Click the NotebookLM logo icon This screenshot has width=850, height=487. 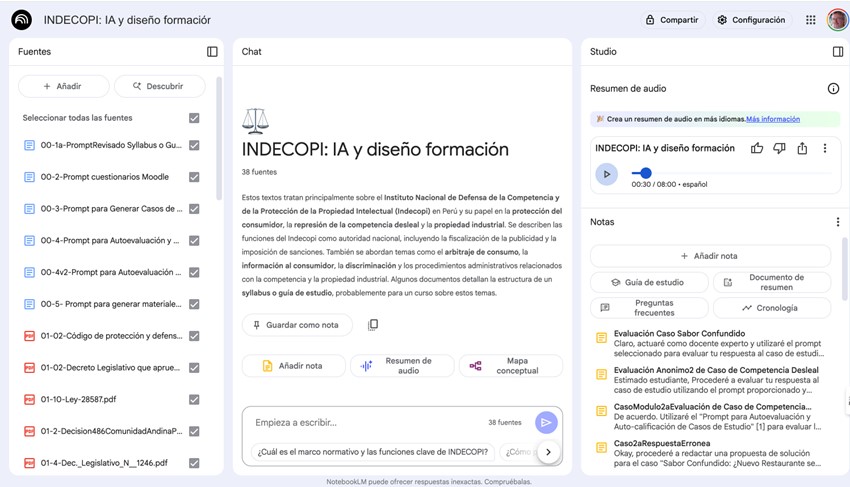(x=21, y=20)
